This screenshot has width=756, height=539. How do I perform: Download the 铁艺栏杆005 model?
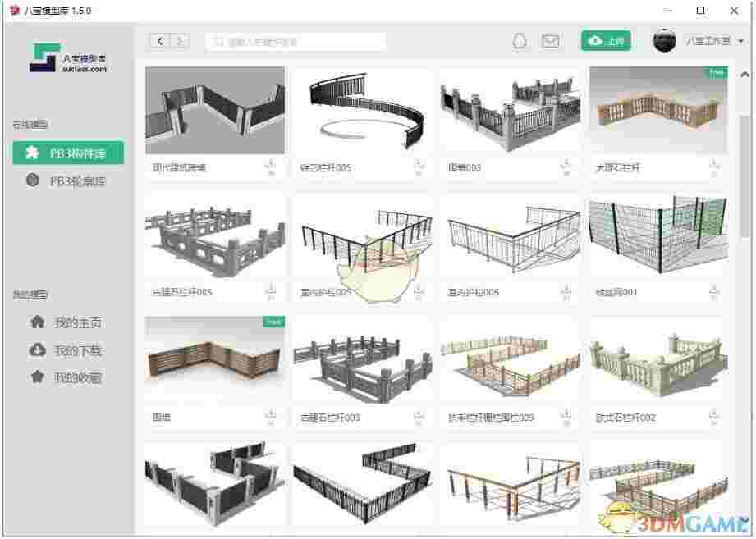pos(417,165)
